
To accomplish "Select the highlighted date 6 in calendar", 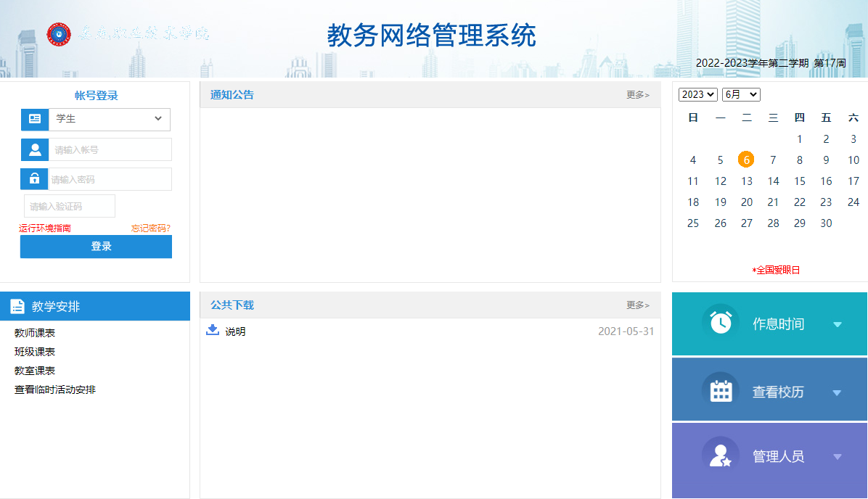I will pos(746,160).
